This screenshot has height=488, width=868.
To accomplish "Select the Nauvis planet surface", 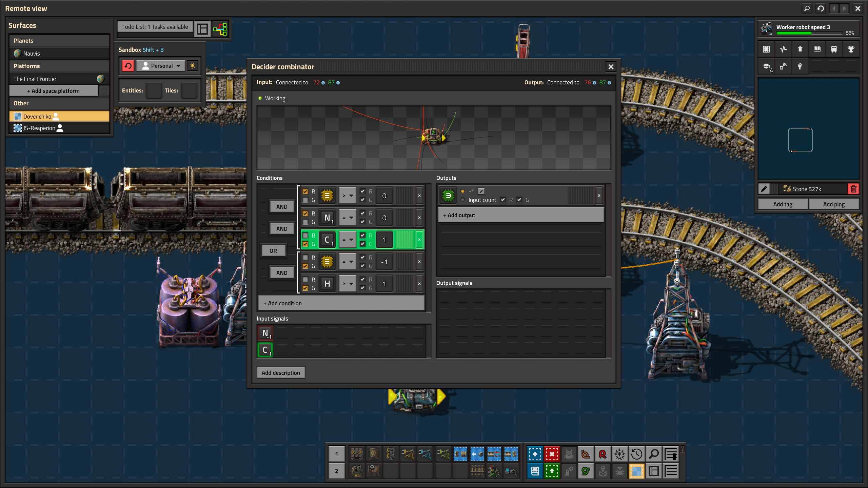I will point(59,54).
